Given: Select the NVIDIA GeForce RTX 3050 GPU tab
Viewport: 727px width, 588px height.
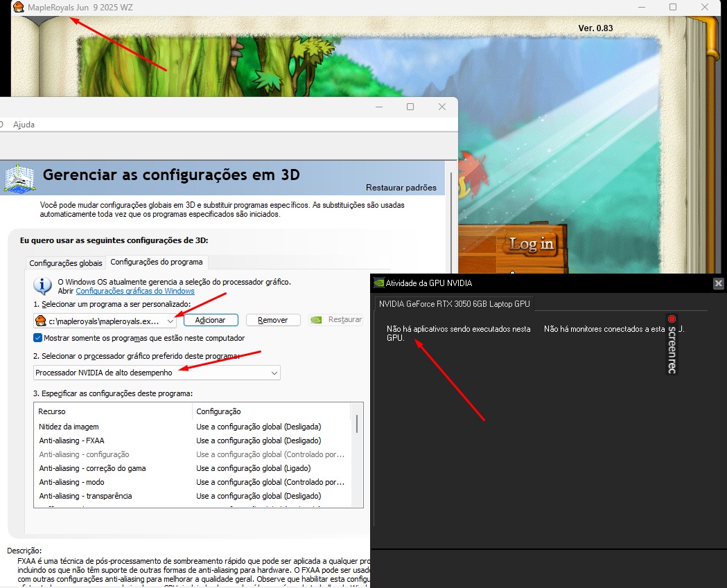Looking at the screenshot, I should pos(453,303).
